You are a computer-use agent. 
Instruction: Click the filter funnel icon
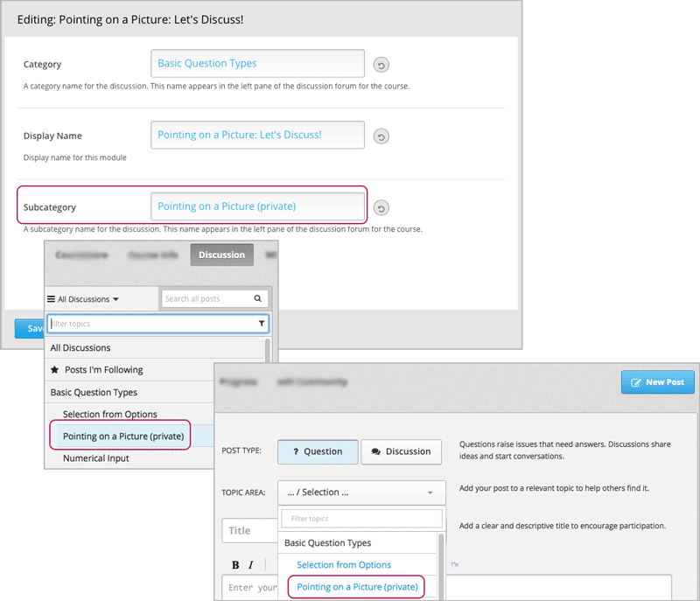(x=262, y=324)
